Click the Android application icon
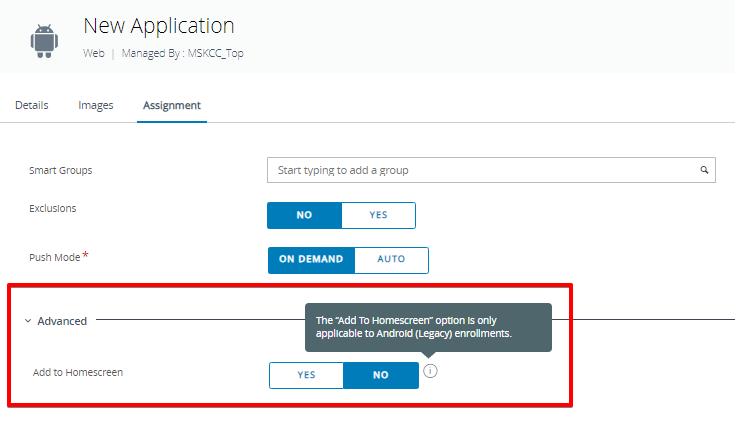Viewport: 735px width, 428px height. click(x=44, y=40)
